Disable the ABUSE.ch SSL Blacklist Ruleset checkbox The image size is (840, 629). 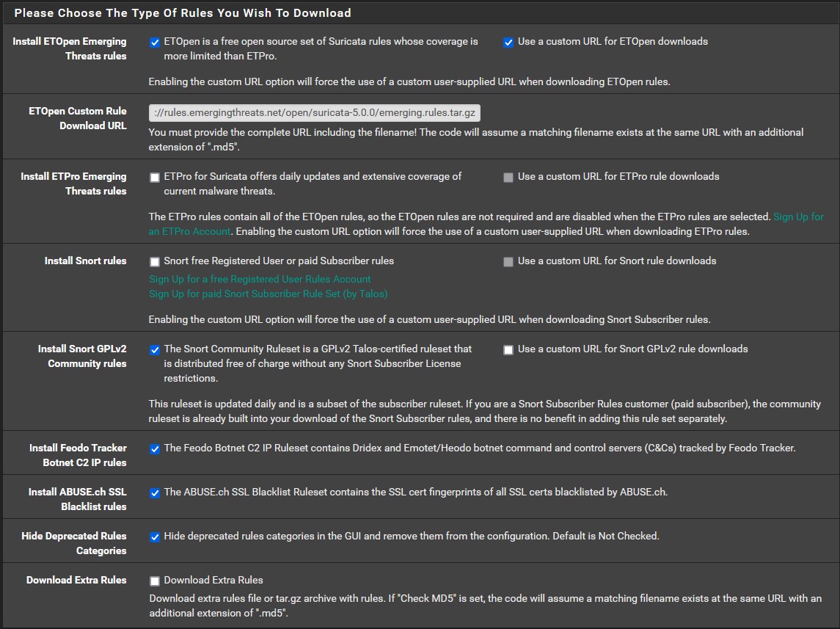(x=155, y=492)
